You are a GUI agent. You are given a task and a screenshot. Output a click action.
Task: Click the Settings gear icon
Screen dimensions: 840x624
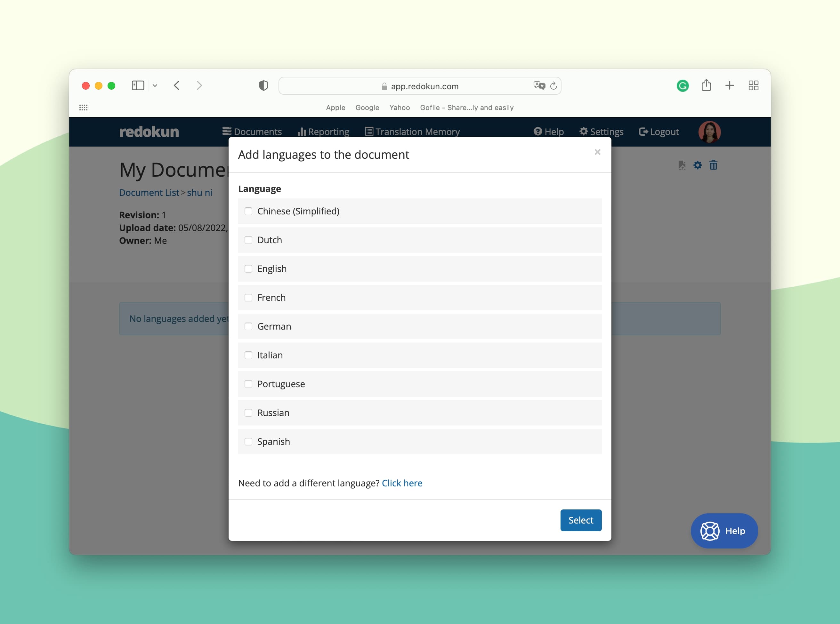coord(582,131)
